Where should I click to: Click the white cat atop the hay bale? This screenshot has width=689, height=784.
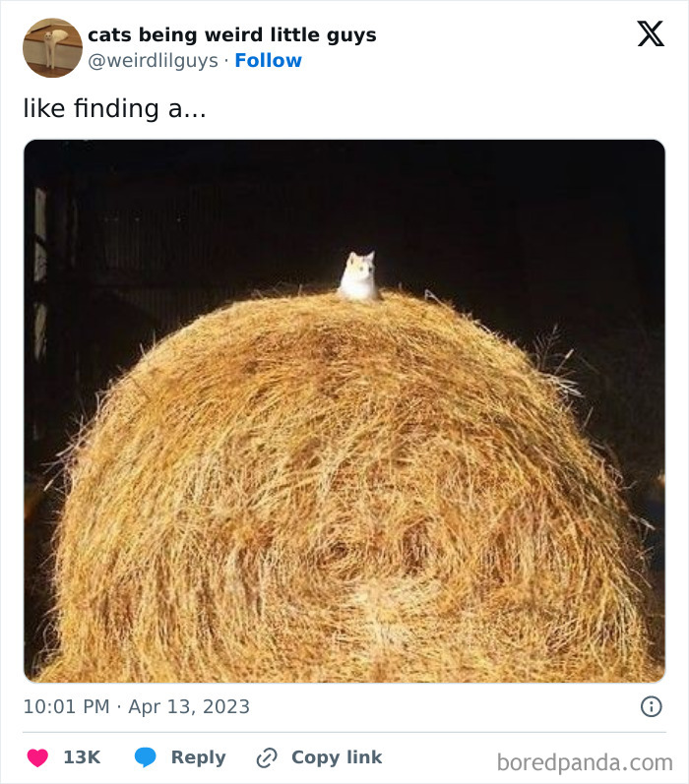pyautogui.click(x=358, y=276)
